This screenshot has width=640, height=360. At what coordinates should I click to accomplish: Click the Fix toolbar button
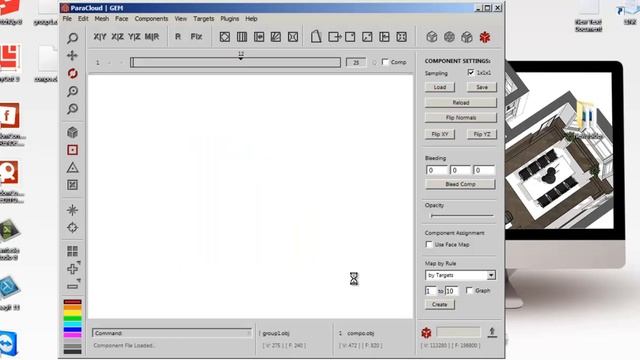196,37
